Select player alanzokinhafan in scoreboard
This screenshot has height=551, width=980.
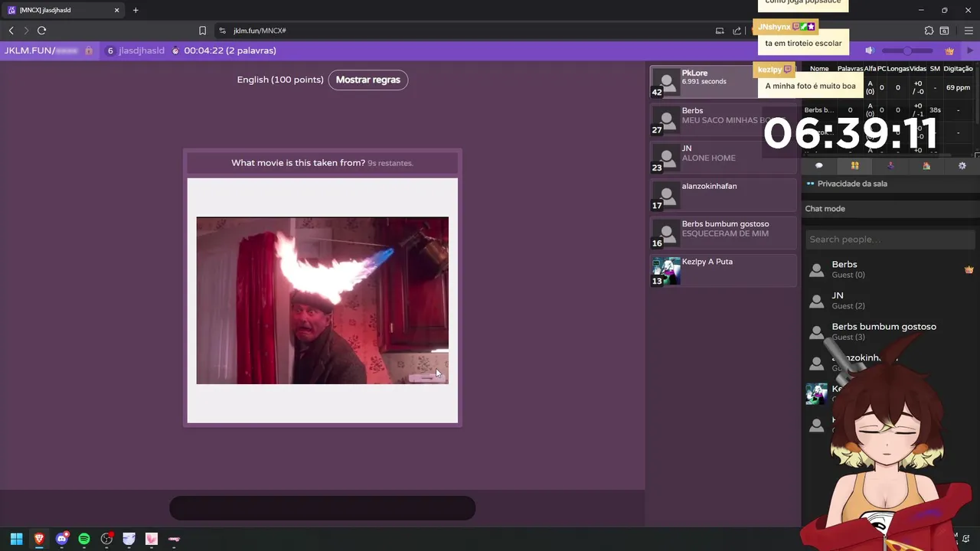click(x=724, y=195)
